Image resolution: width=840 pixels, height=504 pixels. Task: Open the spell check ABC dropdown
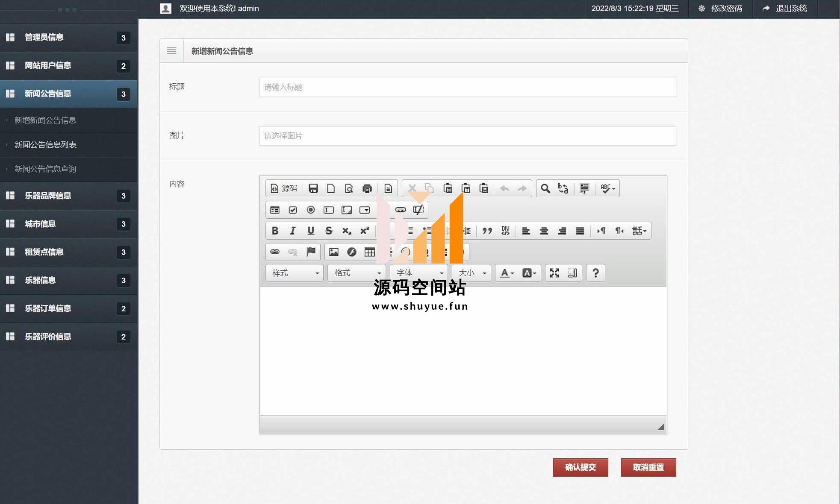[x=607, y=188]
